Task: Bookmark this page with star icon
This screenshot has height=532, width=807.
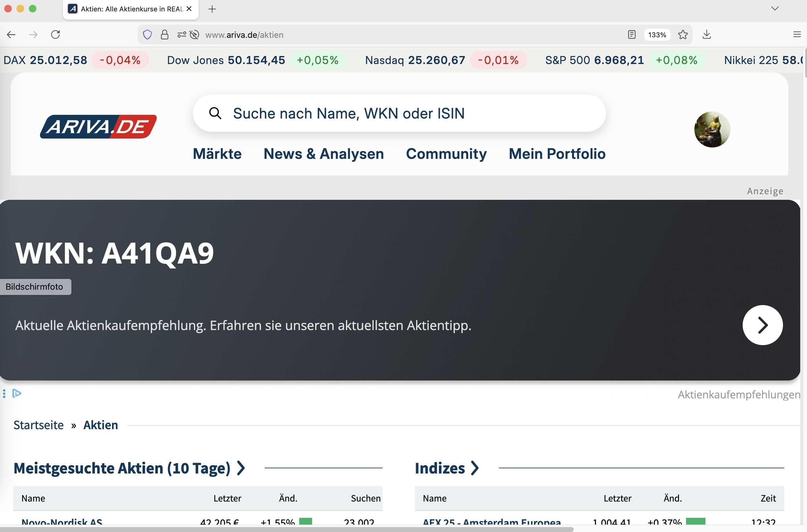Action: (x=683, y=34)
